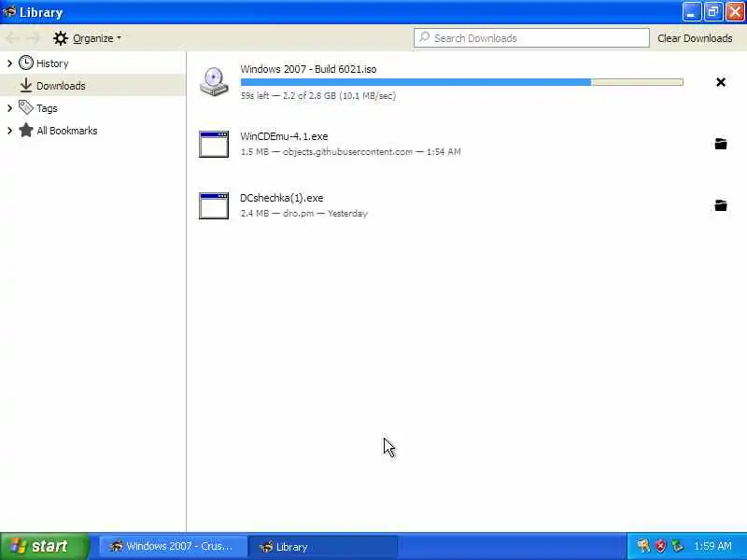Image resolution: width=747 pixels, height=560 pixels.
Task: Minimize the Library window
Action: coord(691,12)
